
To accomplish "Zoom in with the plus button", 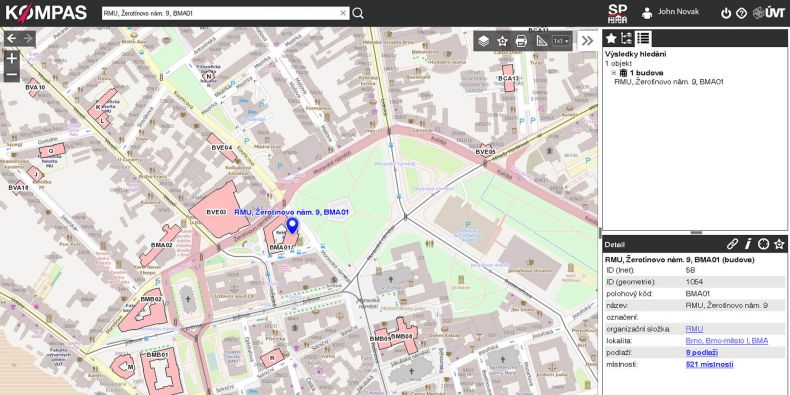I will (12, 58).
